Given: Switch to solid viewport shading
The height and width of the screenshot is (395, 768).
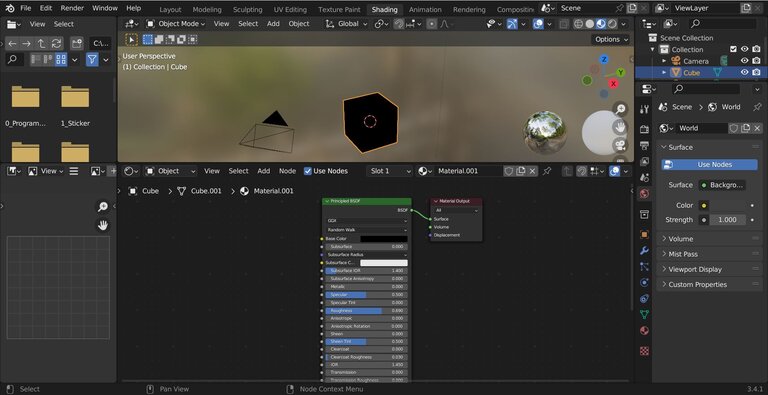Looking at the screenshot, I should pos(590,24).
